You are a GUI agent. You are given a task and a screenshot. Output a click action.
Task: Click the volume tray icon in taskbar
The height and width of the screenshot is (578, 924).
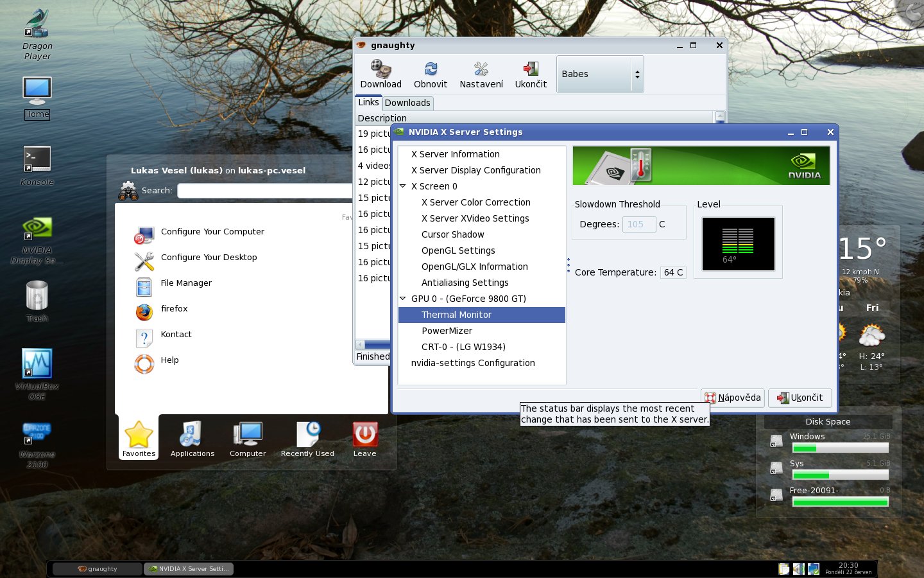(798, 569)
